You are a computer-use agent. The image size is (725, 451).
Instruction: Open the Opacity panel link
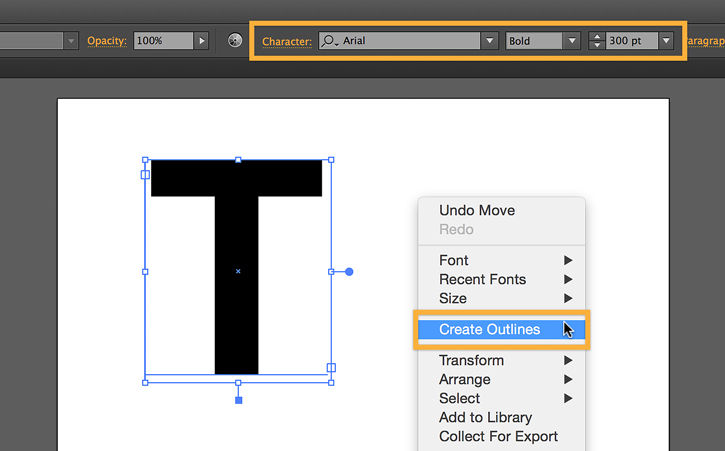pos(107,41)
